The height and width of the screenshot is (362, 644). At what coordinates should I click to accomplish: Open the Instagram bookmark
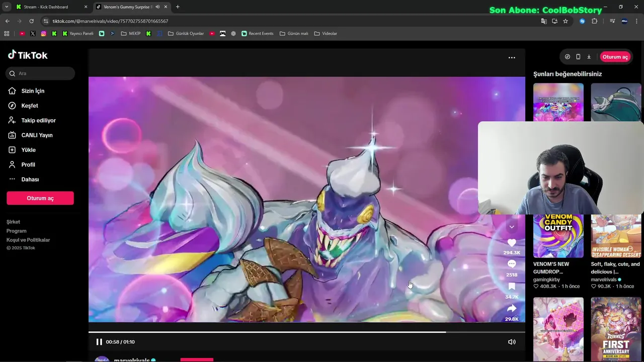(44, 34)
